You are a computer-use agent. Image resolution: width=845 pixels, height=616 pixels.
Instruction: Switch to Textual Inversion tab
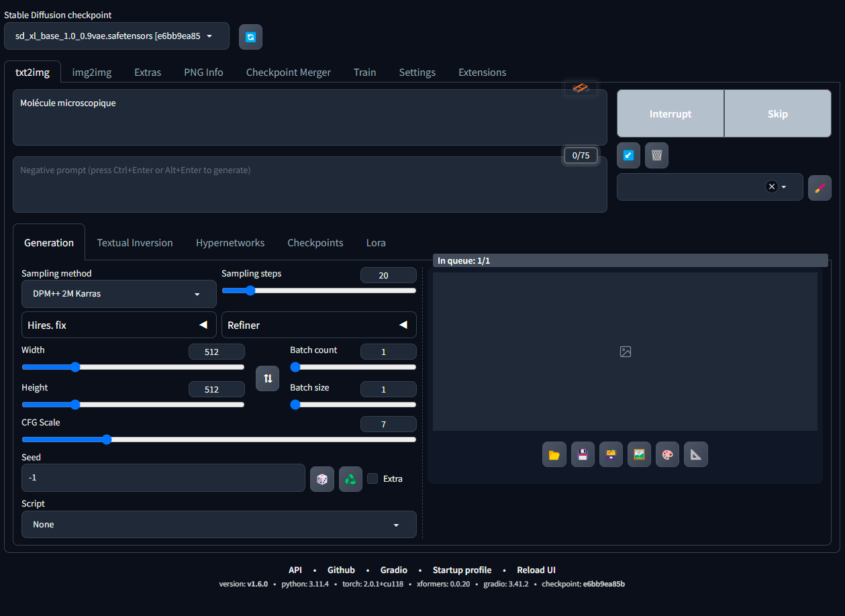click(x=135, y=243)
